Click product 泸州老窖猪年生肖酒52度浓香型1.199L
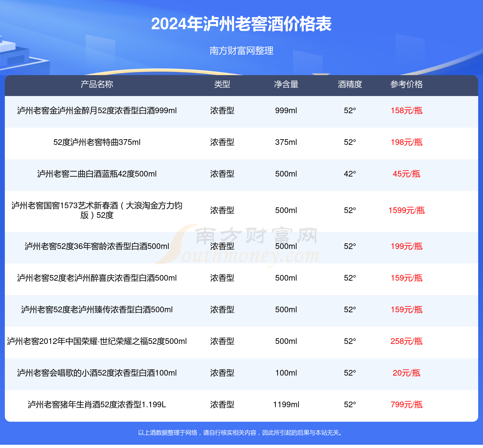Screen dimensions: 483x448 click(x=97, y=405)
